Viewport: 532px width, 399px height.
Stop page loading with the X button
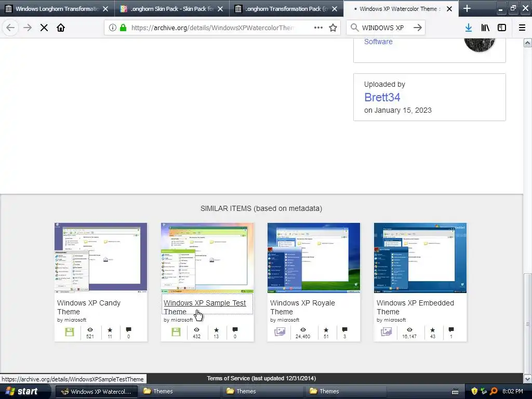point(44,28)
